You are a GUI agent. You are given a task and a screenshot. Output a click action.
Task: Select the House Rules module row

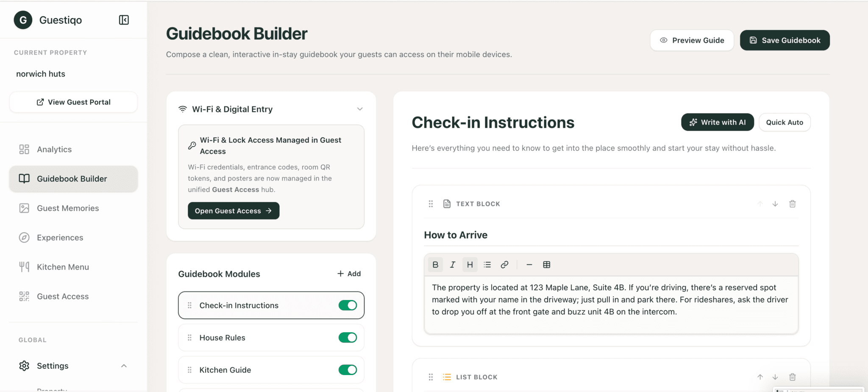271,338
